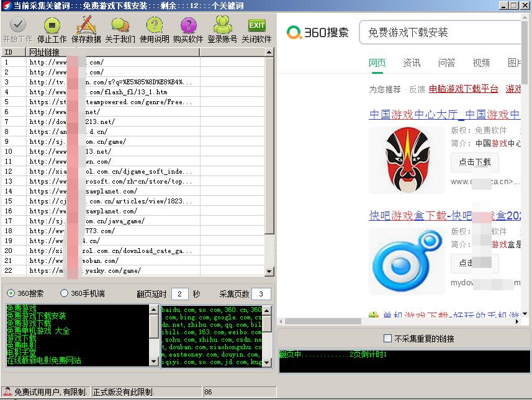Click the 保存数据 save data icon
The width and height of the screenshot is (532, 400).
[x=86, y=25]
